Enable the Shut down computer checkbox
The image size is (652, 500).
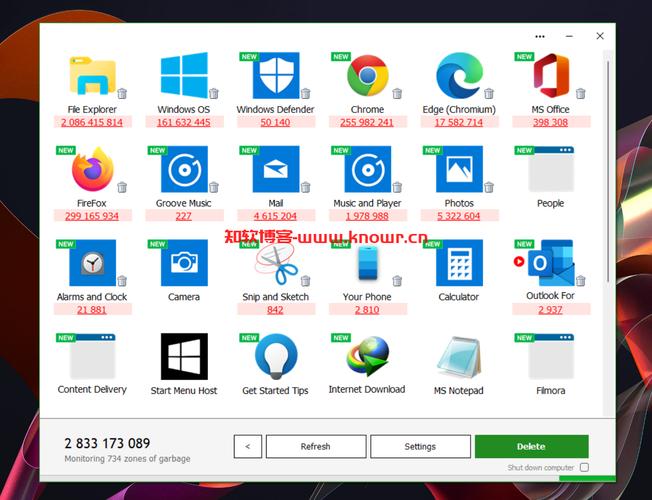click(584, 467)
